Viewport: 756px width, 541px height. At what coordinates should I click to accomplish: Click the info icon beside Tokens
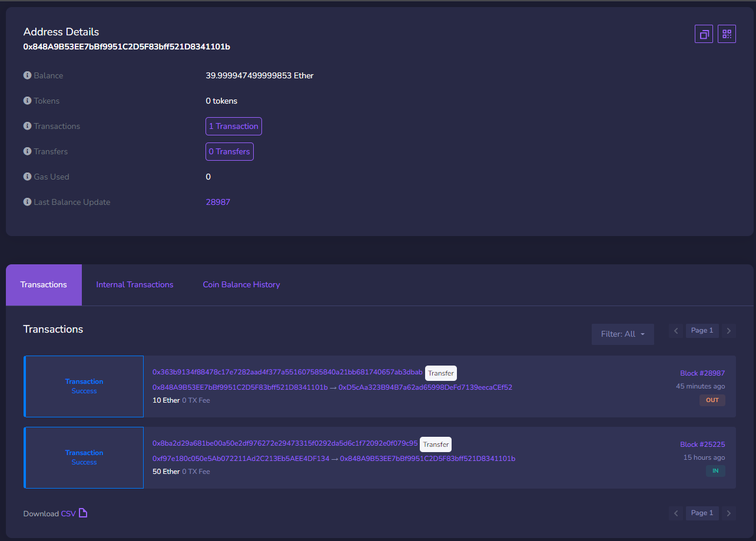(27, 101)
